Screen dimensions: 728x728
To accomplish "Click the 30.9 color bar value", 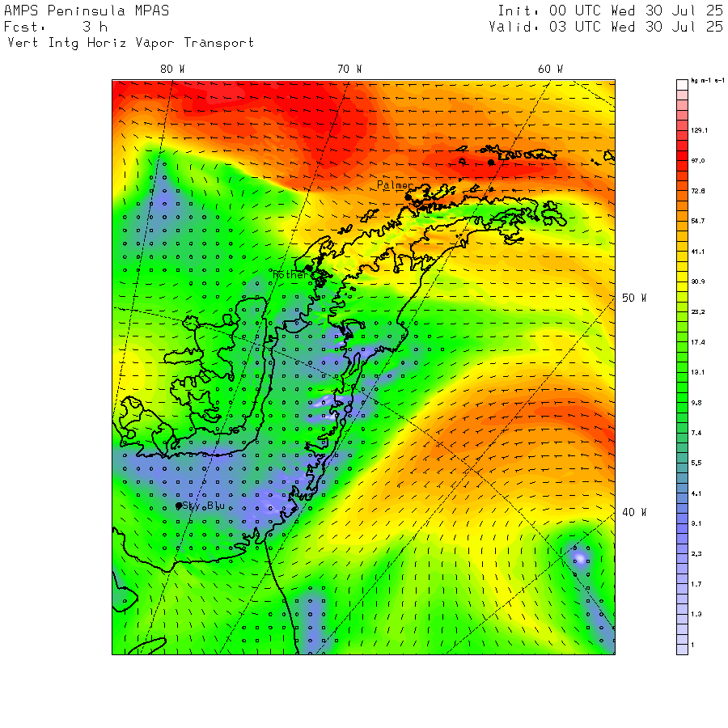I will click(698, 281).
